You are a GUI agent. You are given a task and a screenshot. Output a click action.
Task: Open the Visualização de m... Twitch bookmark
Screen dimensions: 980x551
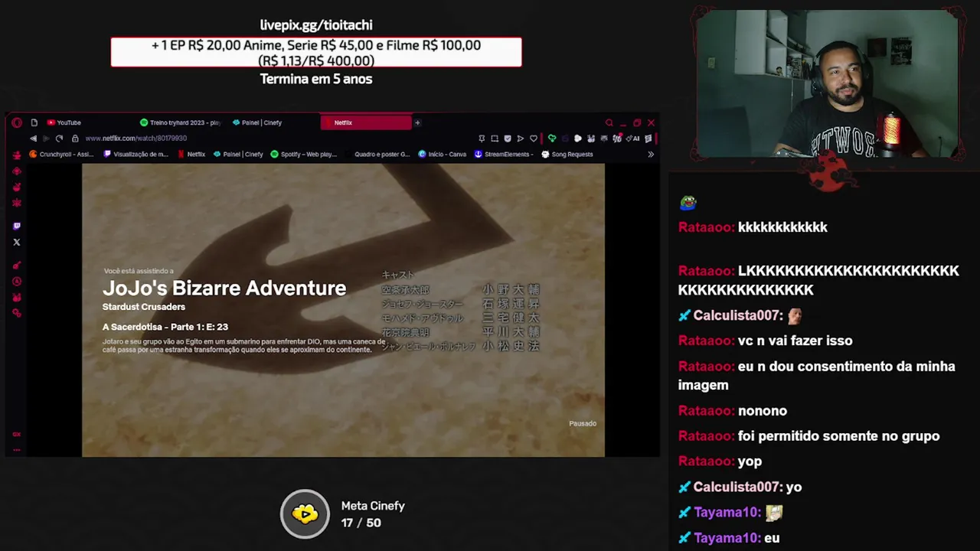[x=136, y=154]
